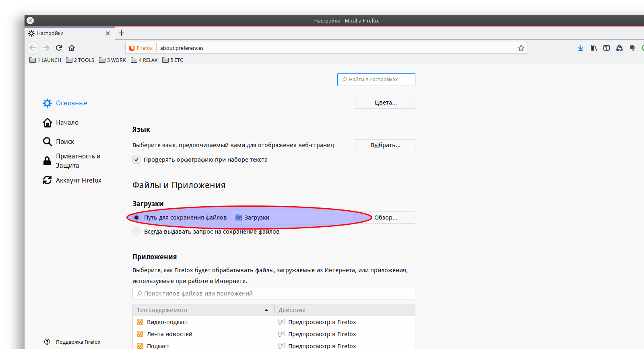Expand the '3 WORK' bookmarks folder

click(x=113, y=60)
